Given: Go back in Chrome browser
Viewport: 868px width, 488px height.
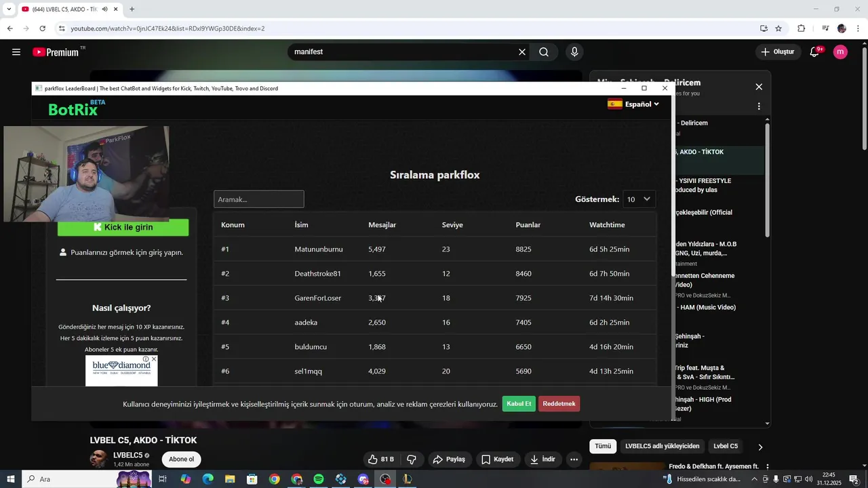Looking at the screenshot, I should pyautogui.click(x=9, y=28).
